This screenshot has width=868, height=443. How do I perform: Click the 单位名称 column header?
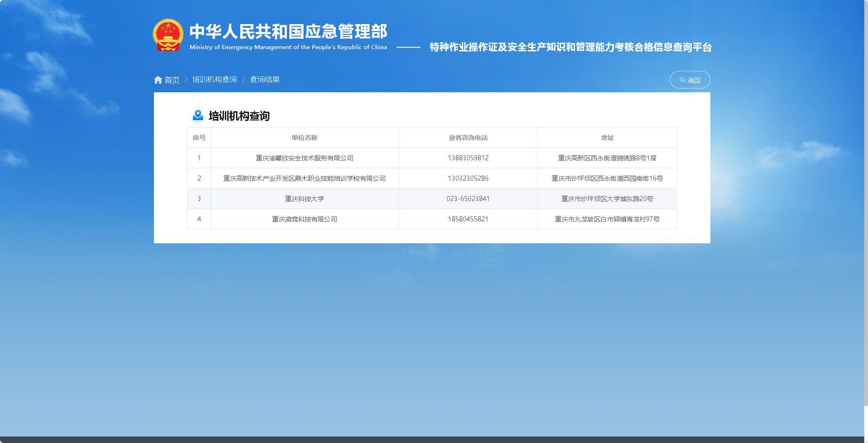[304, 138]
